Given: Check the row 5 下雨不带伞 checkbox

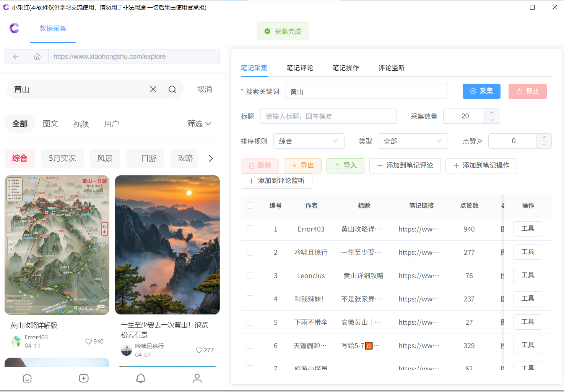Looking at the screenshot, I should (250, 322).
